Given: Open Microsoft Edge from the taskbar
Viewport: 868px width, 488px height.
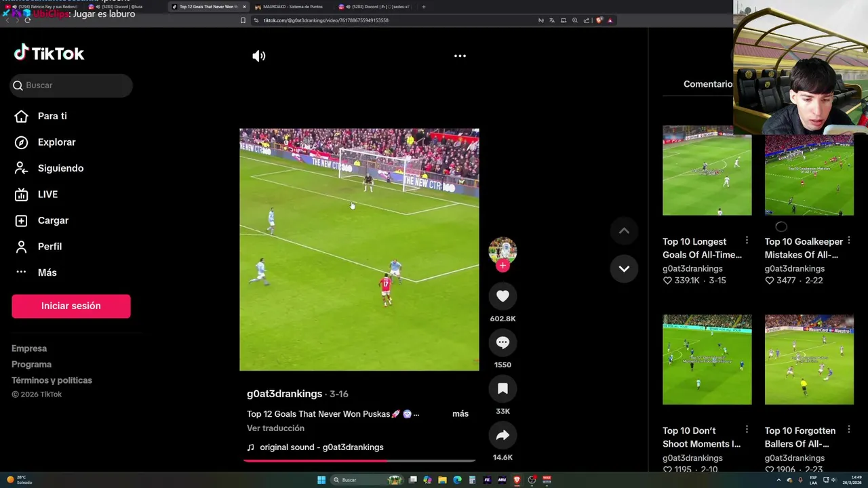Looking at the screenshot, I should (x=457, y=480).
